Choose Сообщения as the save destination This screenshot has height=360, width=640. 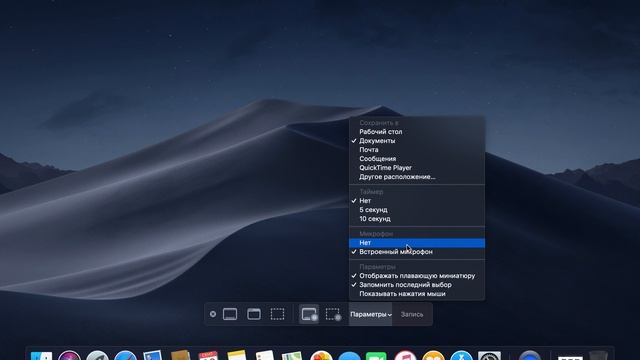click(x=417, y=159)
